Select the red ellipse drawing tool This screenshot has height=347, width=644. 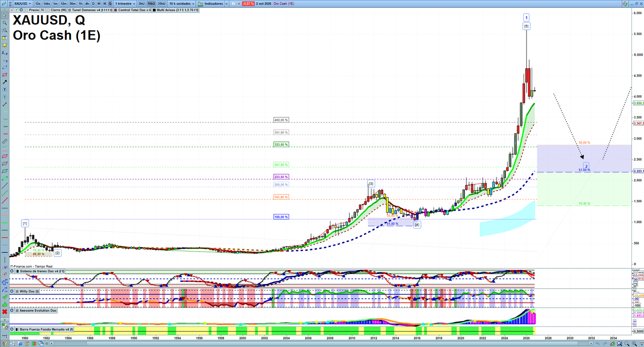coord(4,156)
